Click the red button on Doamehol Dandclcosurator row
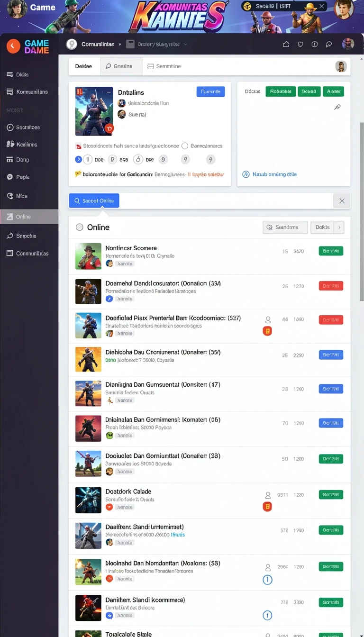The height and width of the screenshot is (637, 364). pyautogui.click(x=331, y=286)
